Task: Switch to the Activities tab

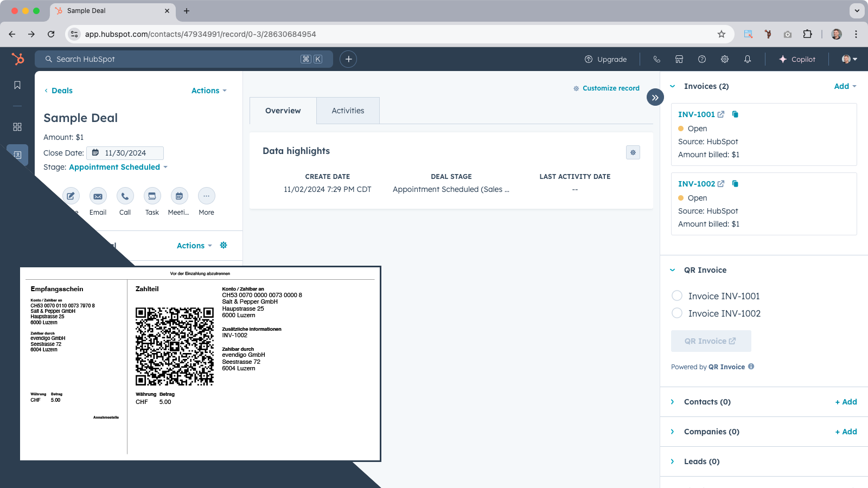Action: pos(348,111)
